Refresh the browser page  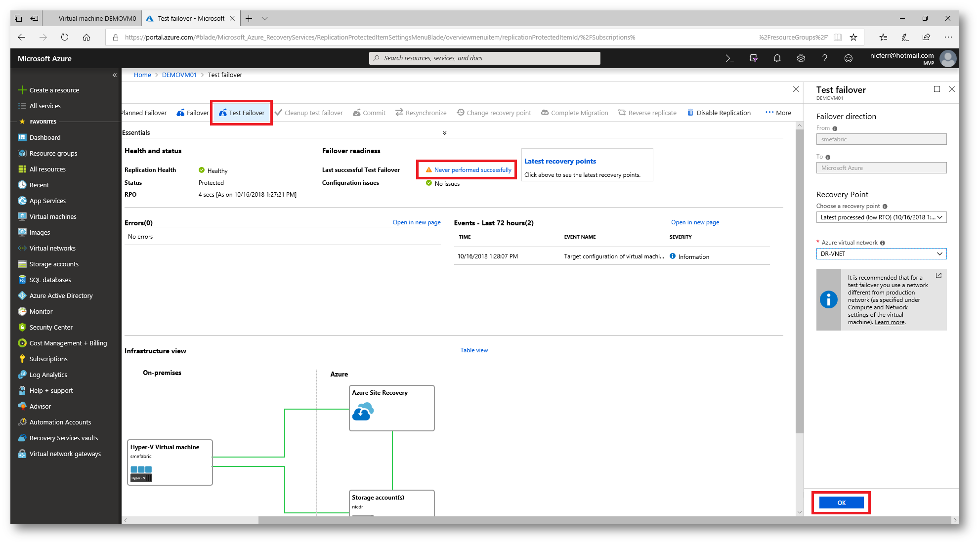[65, 37]
